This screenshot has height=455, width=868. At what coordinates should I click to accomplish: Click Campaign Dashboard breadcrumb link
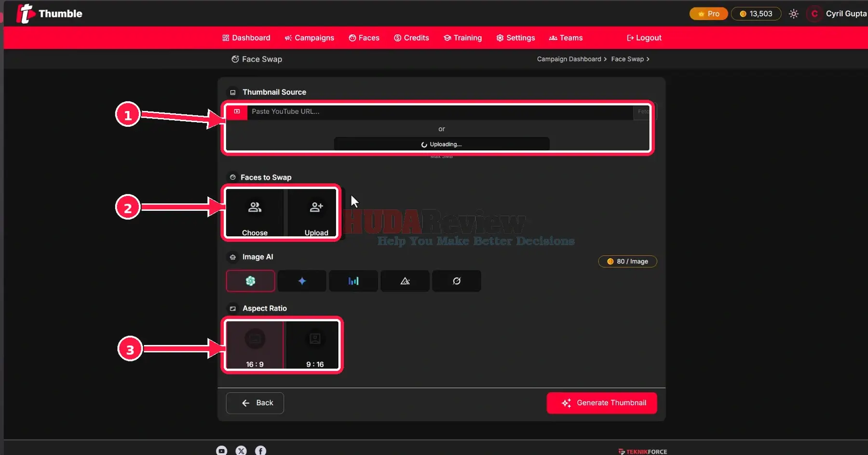pyautogui.click(x=569, y=59)
